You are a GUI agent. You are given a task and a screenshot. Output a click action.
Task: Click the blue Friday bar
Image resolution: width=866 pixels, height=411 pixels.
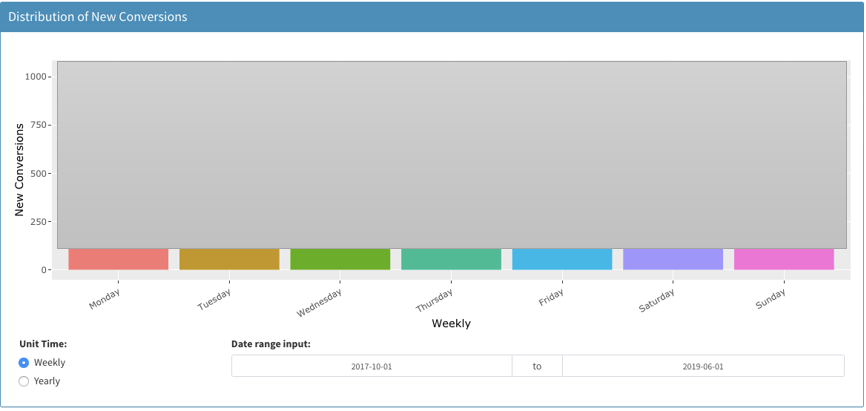click(x=562, y=259)
